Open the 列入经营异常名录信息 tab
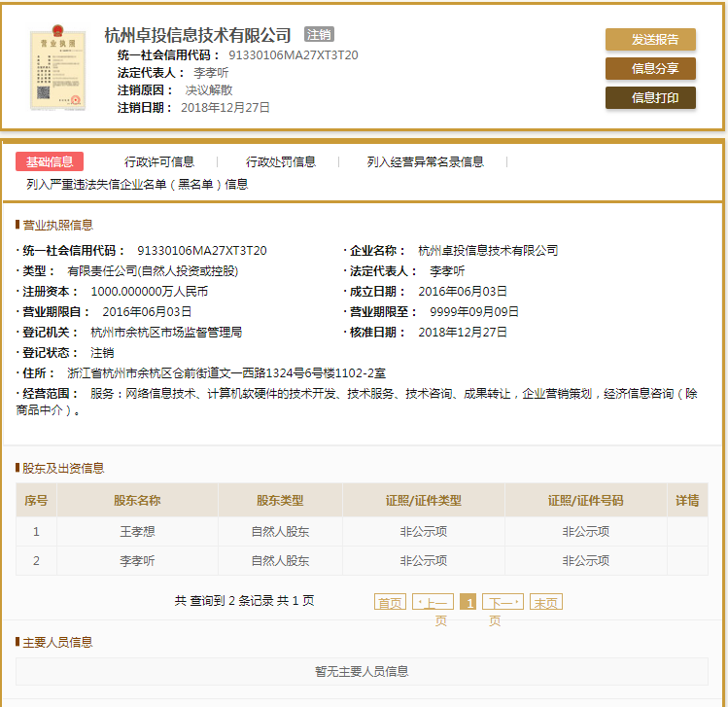The width and height of the screenshot is (728, 707). click(425, 162)
